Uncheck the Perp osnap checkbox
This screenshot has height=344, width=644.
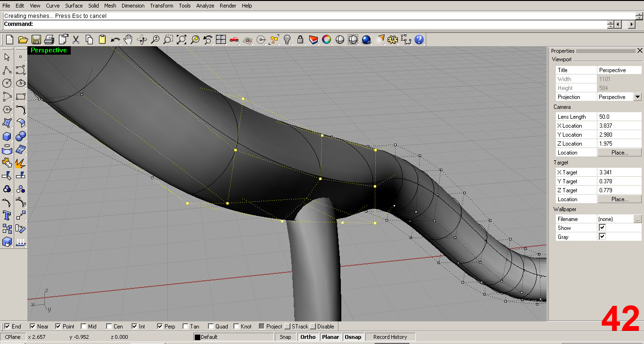pos(160,326)
